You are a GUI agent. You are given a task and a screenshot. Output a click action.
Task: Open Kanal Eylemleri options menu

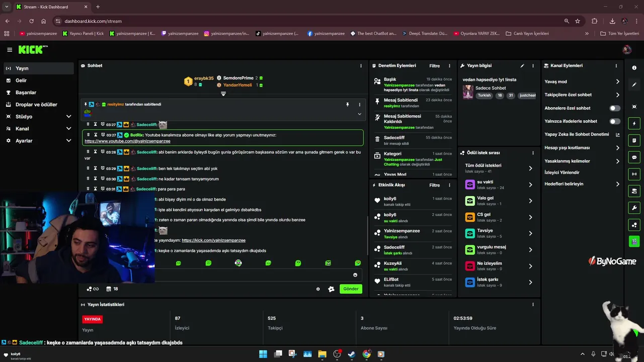[616, 66]
